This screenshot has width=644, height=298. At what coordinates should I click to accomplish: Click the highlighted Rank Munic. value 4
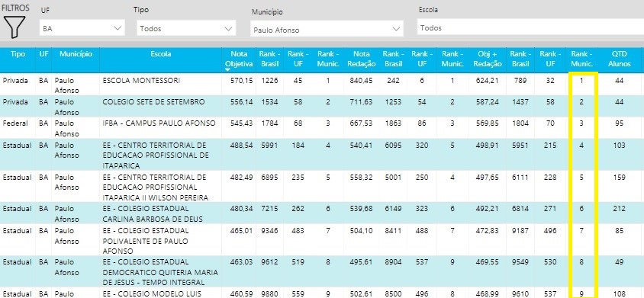[x=581, y=146]
